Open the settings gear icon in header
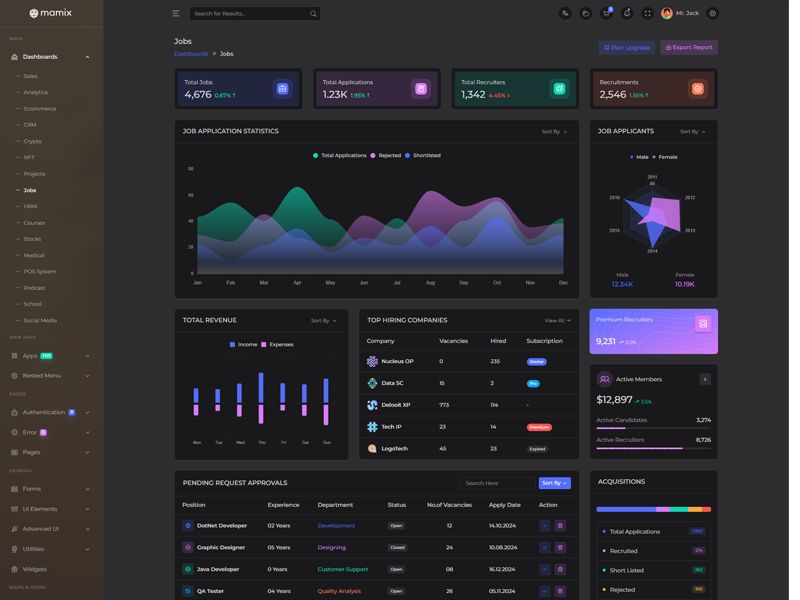This screenshot has width=800, height=600. pyautogui.click(x=713, y=14)
